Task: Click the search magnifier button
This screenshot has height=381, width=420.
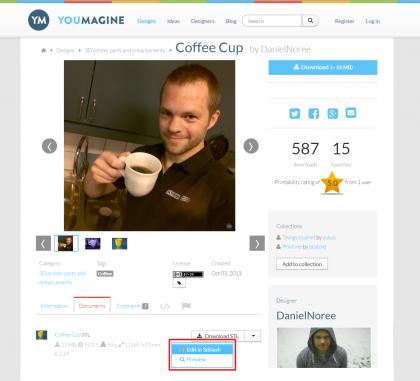Action: click(310, 21)
